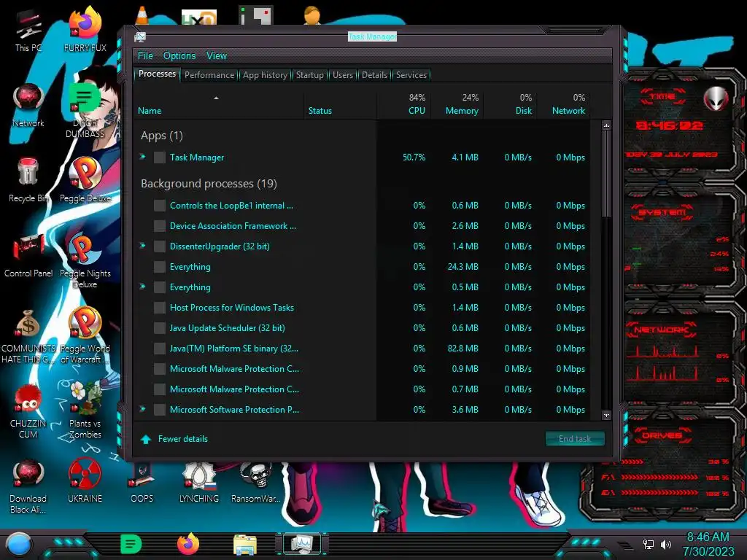This screenshot has height=560, width=747.
Task: Click the network tray icon
Action: (648, 544)
